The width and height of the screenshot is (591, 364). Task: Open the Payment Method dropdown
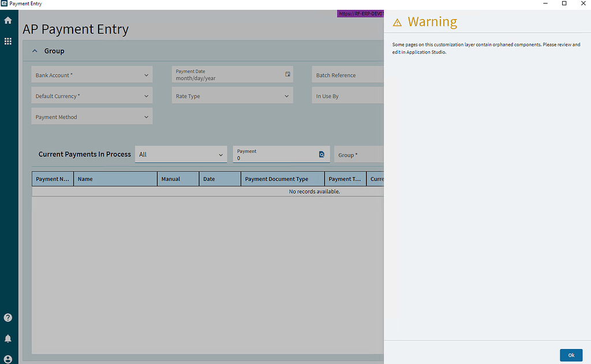click(146, 116)
